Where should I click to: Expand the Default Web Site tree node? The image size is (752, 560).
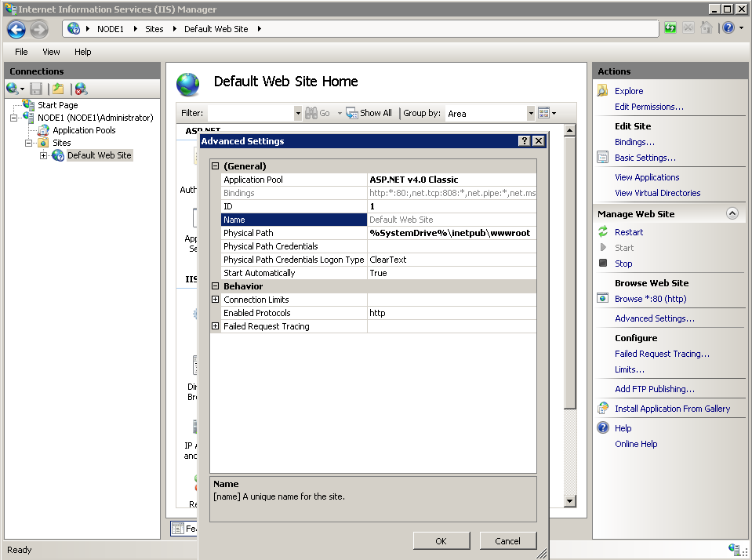click(44, 155)
